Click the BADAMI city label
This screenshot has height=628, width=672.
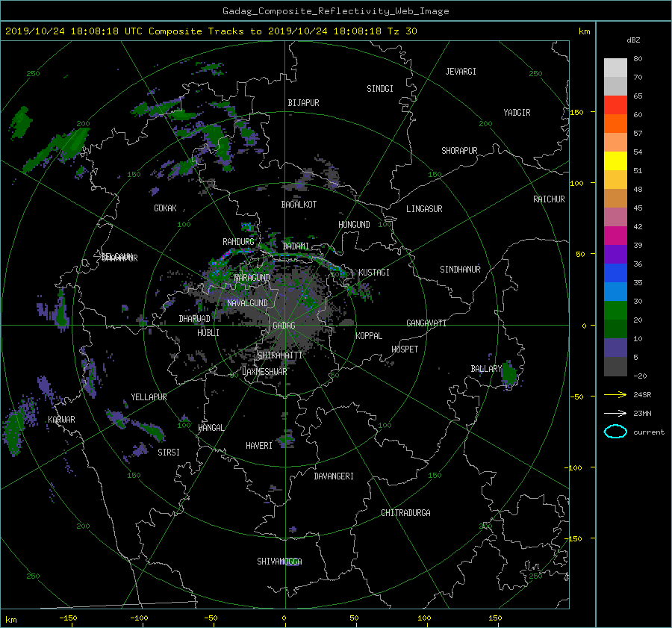click(x=296, y=246)
